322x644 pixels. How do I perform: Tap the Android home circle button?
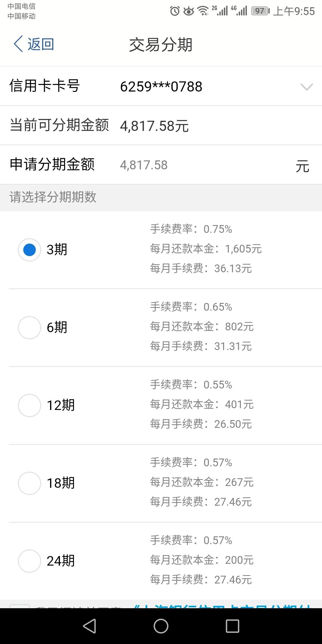(161, 626)
